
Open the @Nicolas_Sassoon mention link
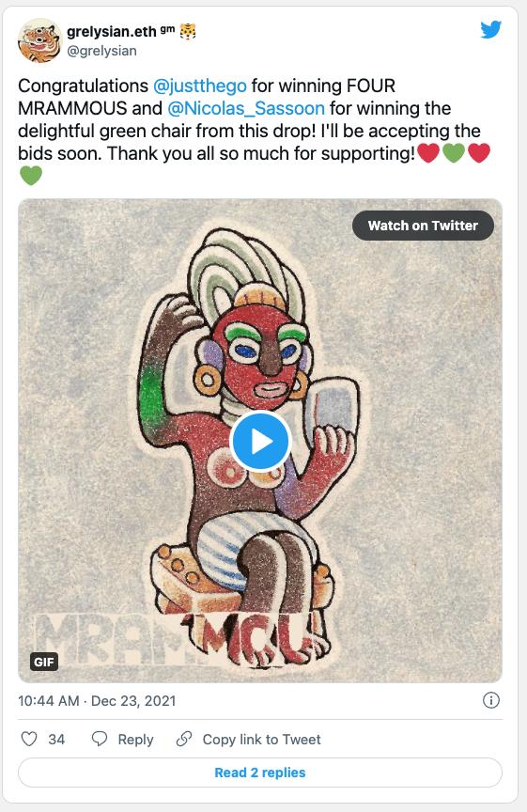(x=246, y=108)
